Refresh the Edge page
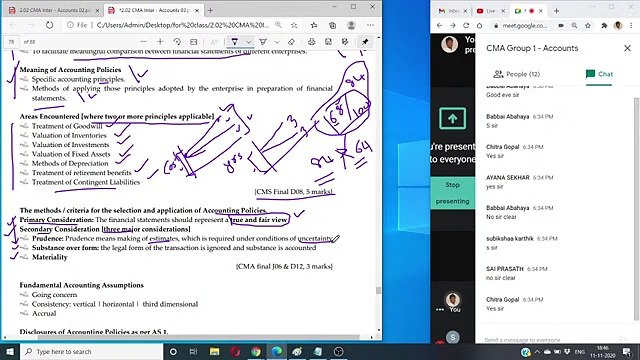Image resolution: width=640 pixels, height=360 pixels. pyautogui.click(x=49, y=25)
